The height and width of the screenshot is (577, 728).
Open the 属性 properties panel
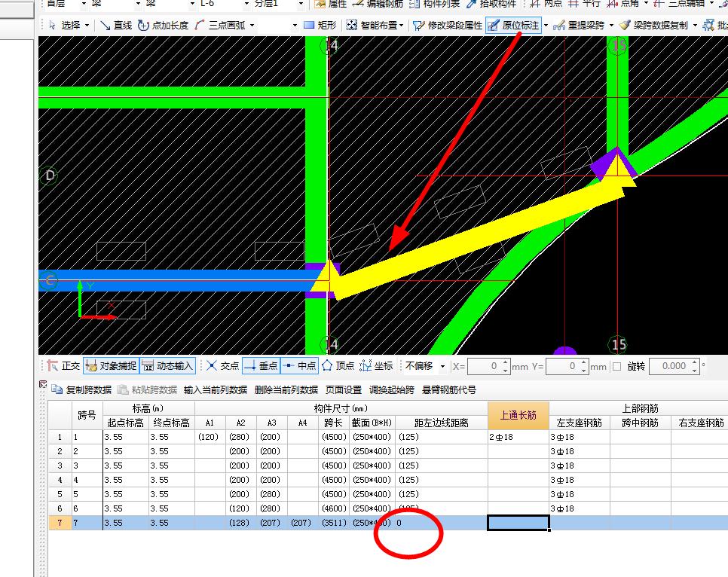coord(331,4)
